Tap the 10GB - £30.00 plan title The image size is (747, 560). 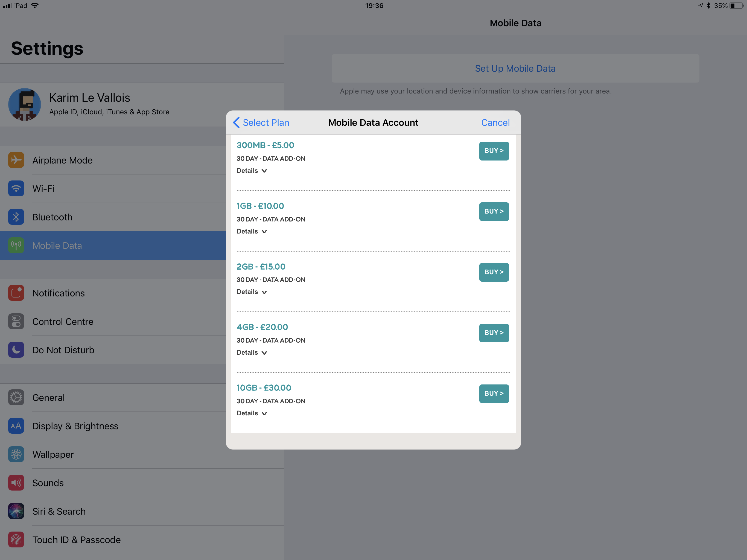coord(264,388)
